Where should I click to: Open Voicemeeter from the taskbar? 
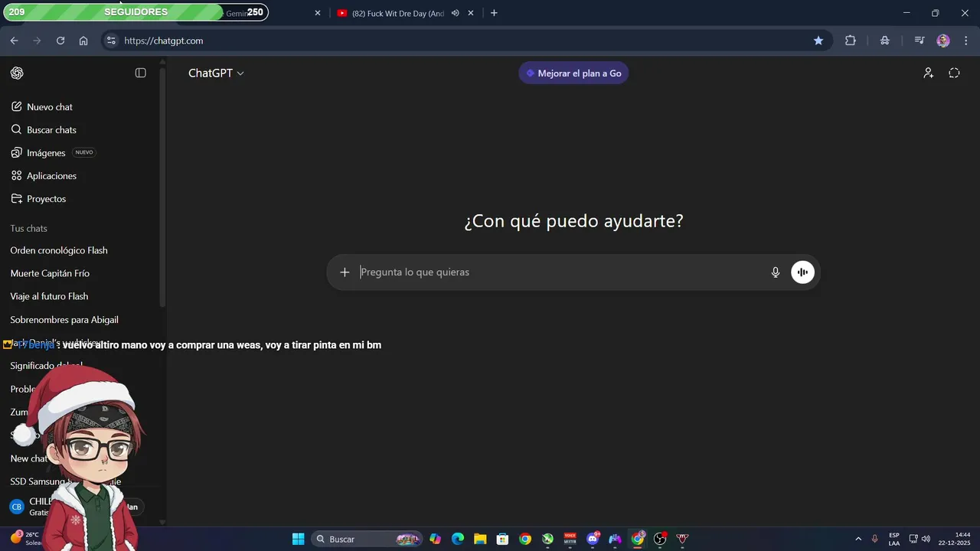pyautogui.click(x=570, y=539)
